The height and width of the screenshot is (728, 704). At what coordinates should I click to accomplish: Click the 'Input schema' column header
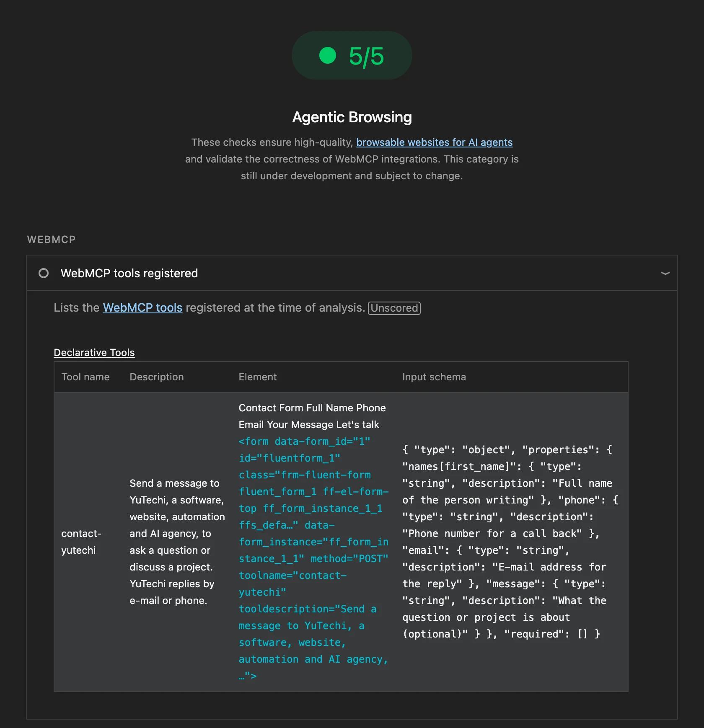(x=434, y=377)
